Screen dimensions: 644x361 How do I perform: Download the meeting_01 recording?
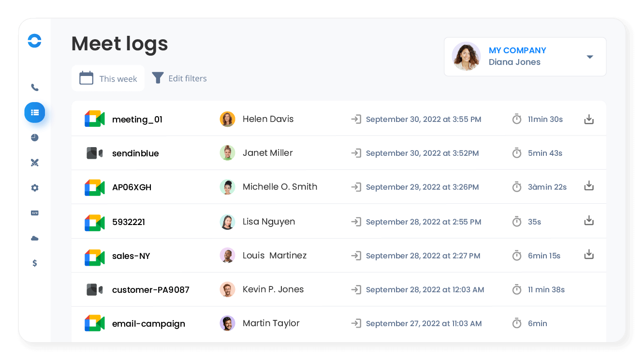589,119
